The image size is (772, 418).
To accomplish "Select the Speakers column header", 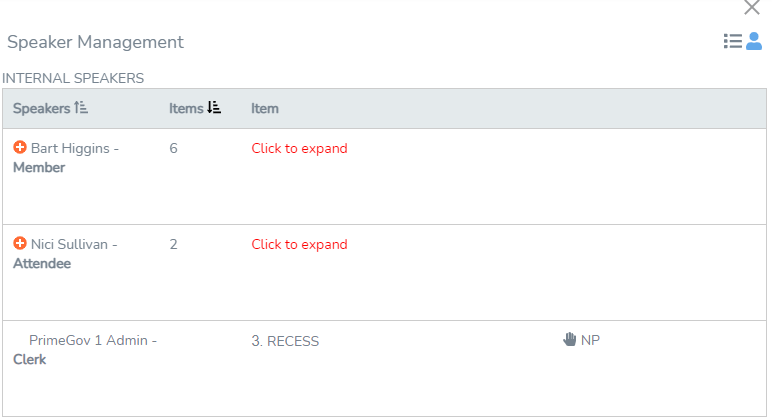I will tap(41, 108).
